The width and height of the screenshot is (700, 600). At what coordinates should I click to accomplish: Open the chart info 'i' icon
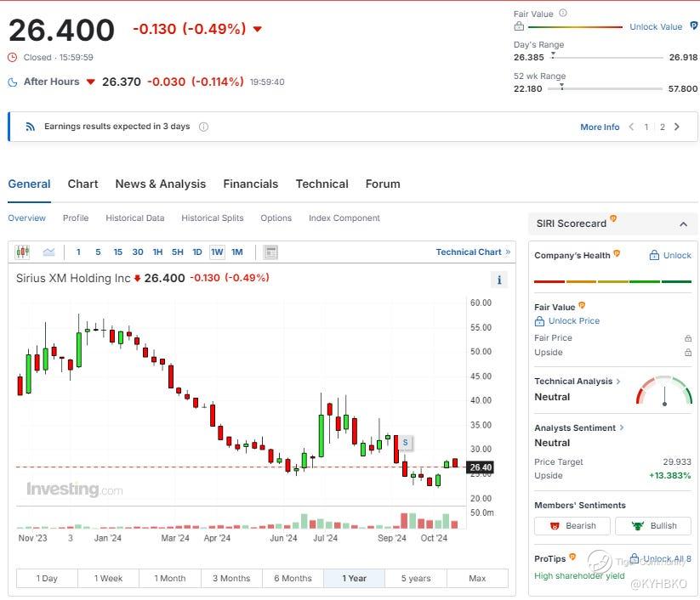(x=499, y=280)
